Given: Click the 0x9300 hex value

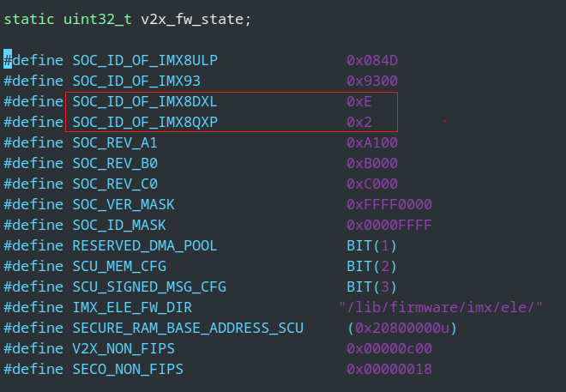Looking at the screenshot, I should [x=372, y=81].
